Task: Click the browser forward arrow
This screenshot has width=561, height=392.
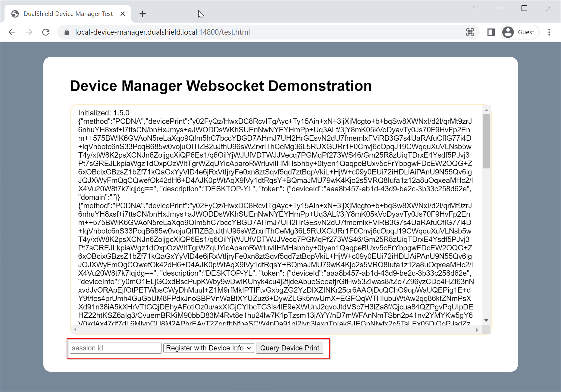Action: 29,32
